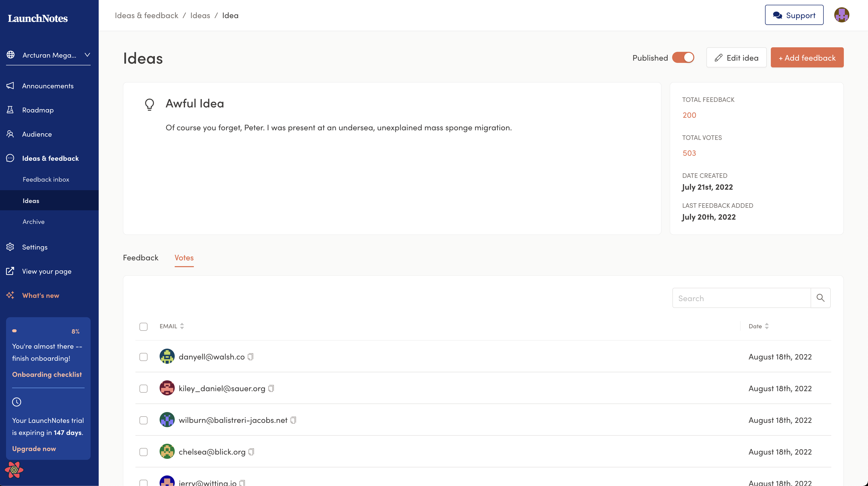This screenshot has width=868, height=486.
Task: Click the email text danyell@walsh.co
Action: [212, 357]
